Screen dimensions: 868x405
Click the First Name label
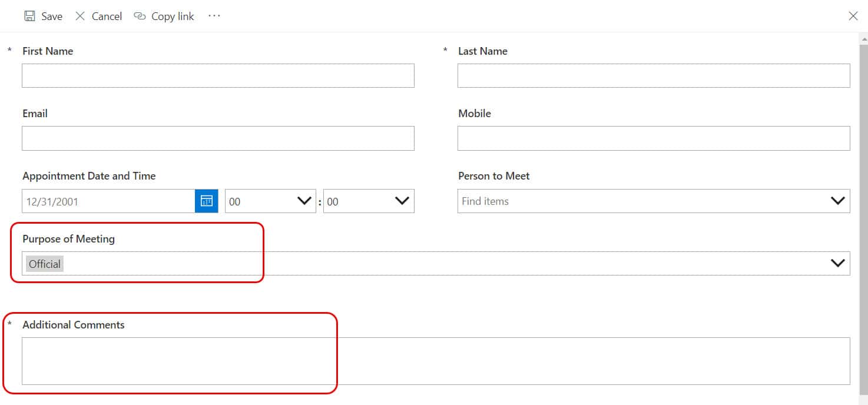click(x=48, y=51)
